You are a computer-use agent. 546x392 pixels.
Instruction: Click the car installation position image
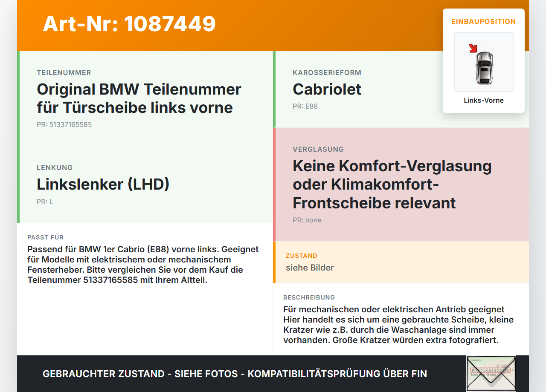(x=484, y=62)
